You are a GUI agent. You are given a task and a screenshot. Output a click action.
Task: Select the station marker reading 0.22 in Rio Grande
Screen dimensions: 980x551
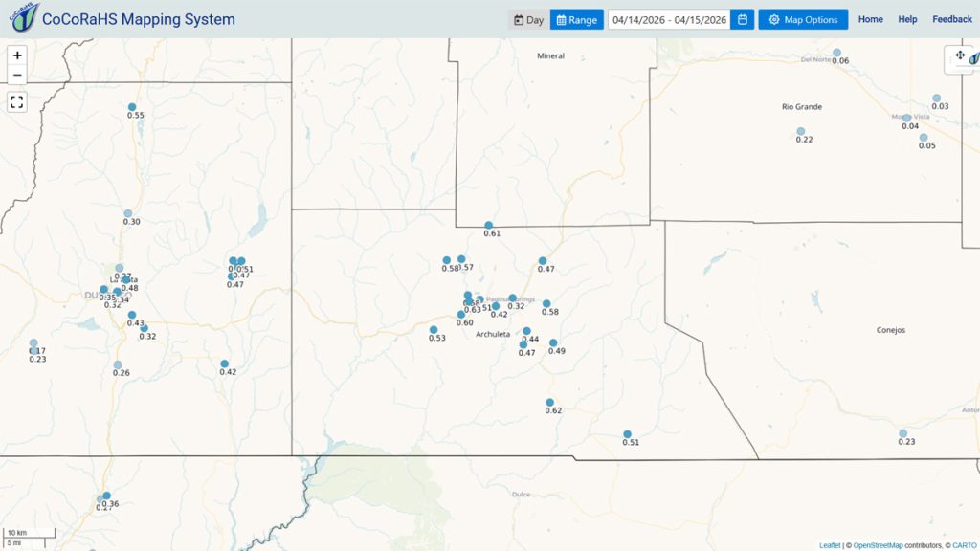tap(801, 132)
